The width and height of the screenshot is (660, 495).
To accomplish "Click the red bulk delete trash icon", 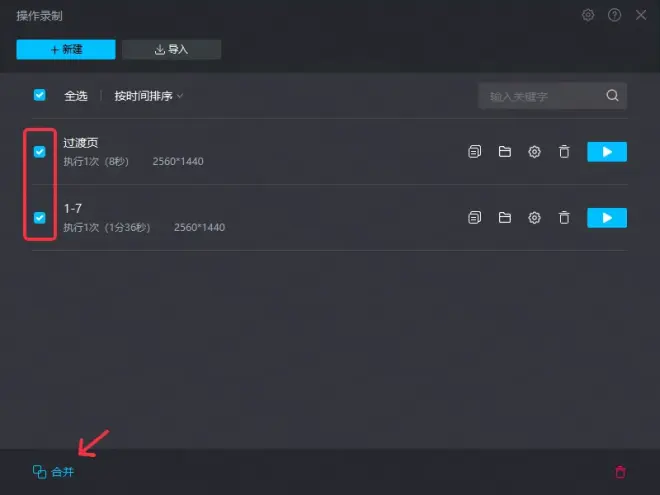I will coord(620,472).
